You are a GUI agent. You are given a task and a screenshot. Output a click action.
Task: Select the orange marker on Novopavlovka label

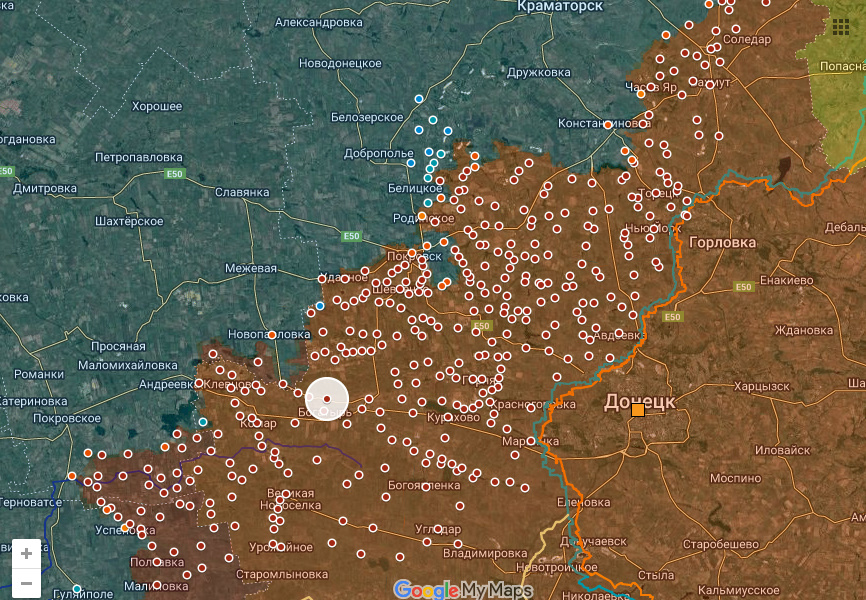[272, 335]
